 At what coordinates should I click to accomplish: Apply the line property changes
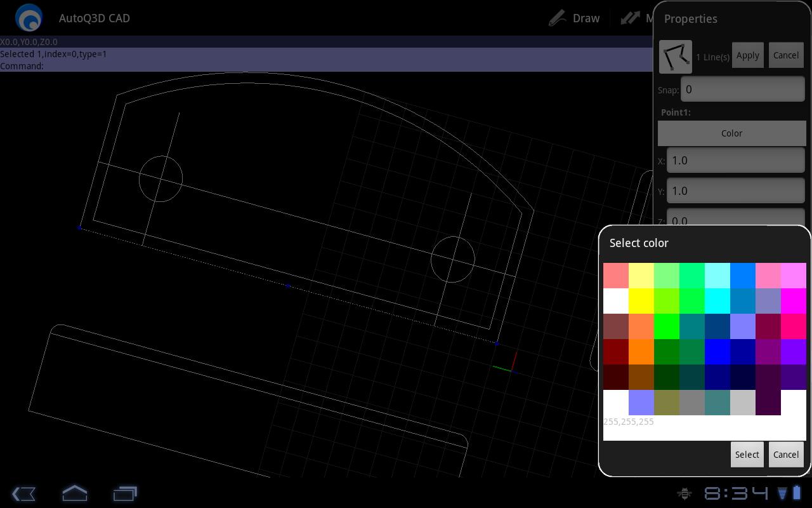point(747,55)
